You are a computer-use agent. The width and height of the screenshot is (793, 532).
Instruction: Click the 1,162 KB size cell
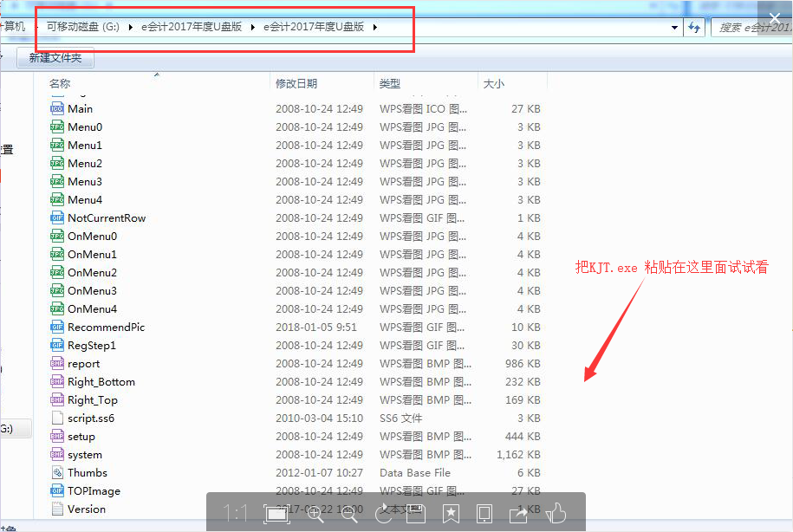tap(518, 455)
